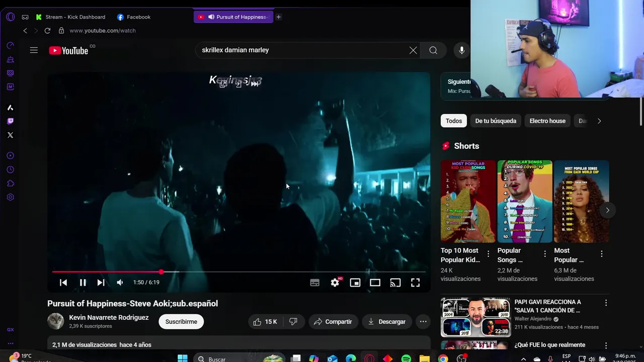
Task: Open History clock icon in sidebar
Action: (x=10, y=170)
